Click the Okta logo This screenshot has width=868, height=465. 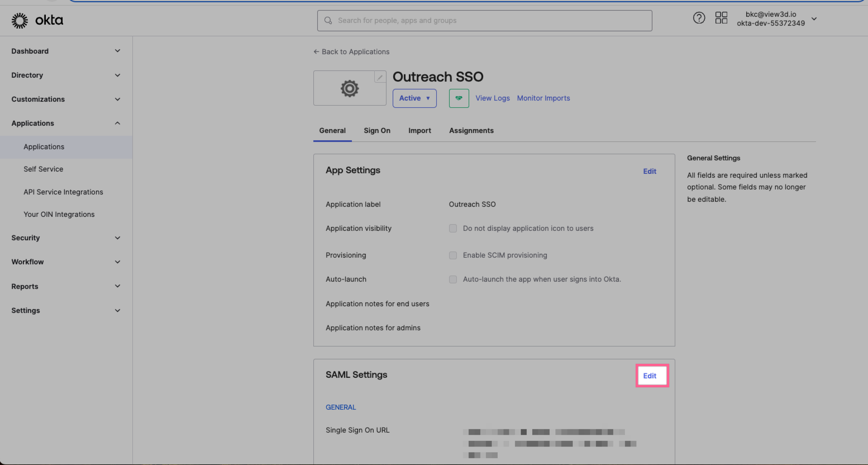point(37,21)
